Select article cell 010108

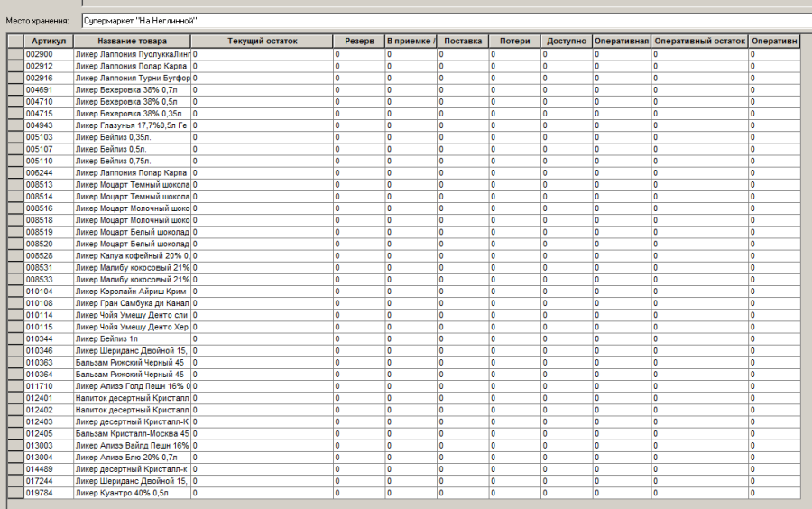pos(49,303)
